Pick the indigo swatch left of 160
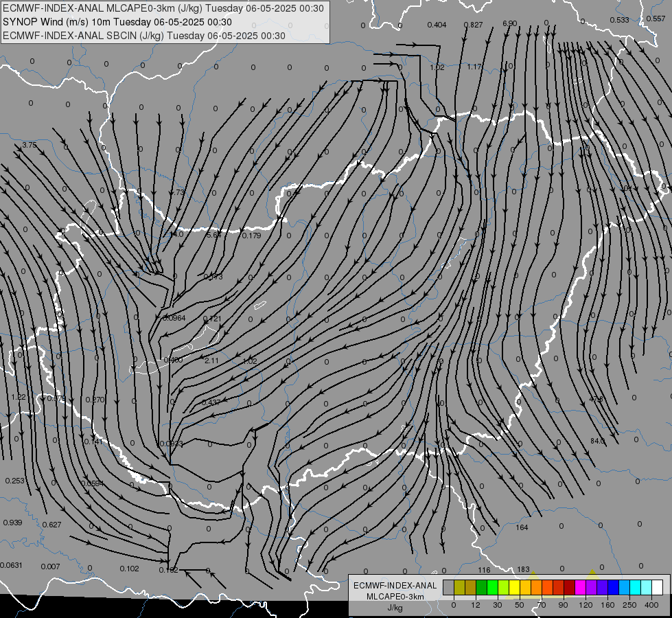 603,587
